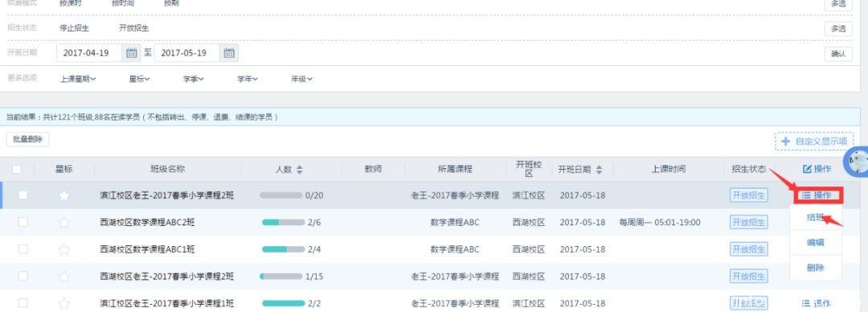Screen dimensions: 868x312
Task: Click the 批量删除 button
Action: click(x=27, y=139)
